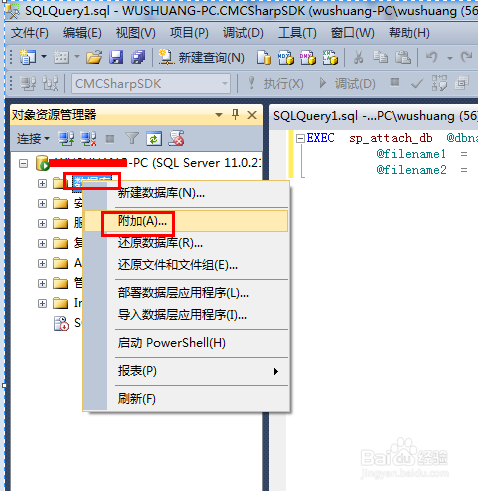The image size is (478, 491).
Task: Click the New Project toolbar icon
Action: click(x=28, y=57)
